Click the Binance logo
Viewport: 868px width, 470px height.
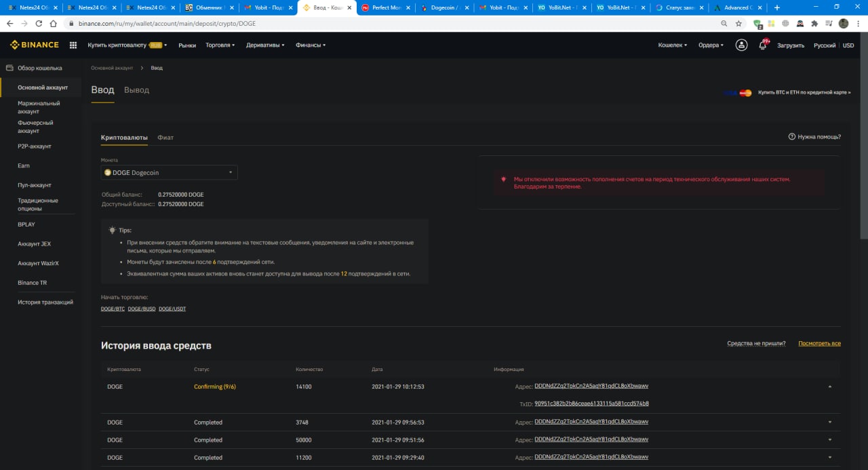35,45
